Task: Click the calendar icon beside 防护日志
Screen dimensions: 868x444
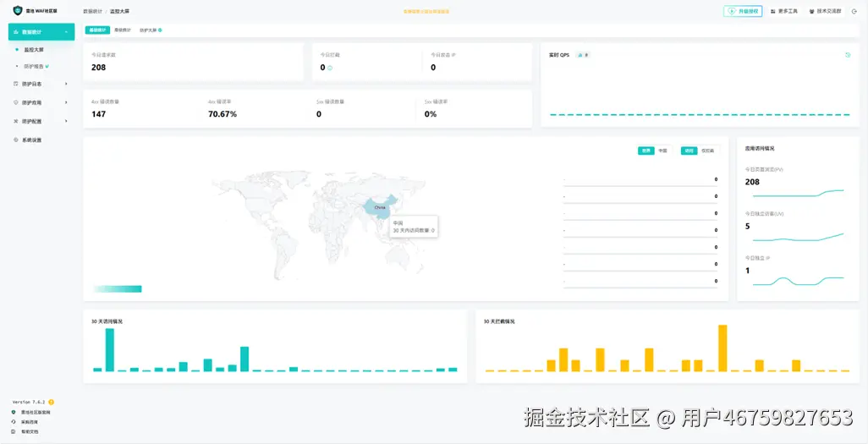Action: pyautogui.click(x=15, y=84)
